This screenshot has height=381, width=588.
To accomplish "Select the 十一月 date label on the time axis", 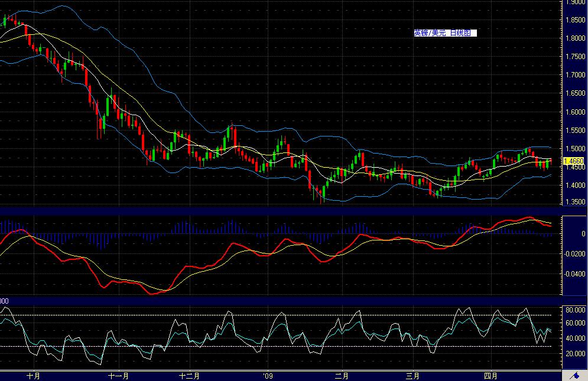I will click(x=119, y=376).
